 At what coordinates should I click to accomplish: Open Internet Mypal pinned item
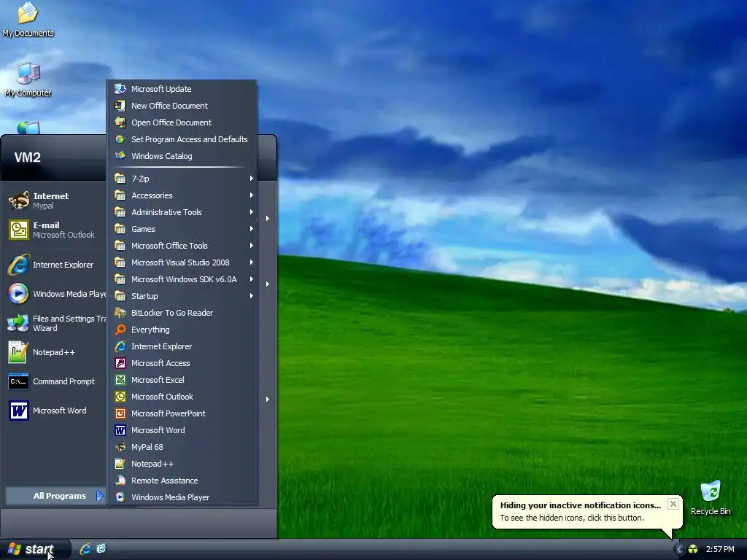pyautogui.click(x=55, y=201)
